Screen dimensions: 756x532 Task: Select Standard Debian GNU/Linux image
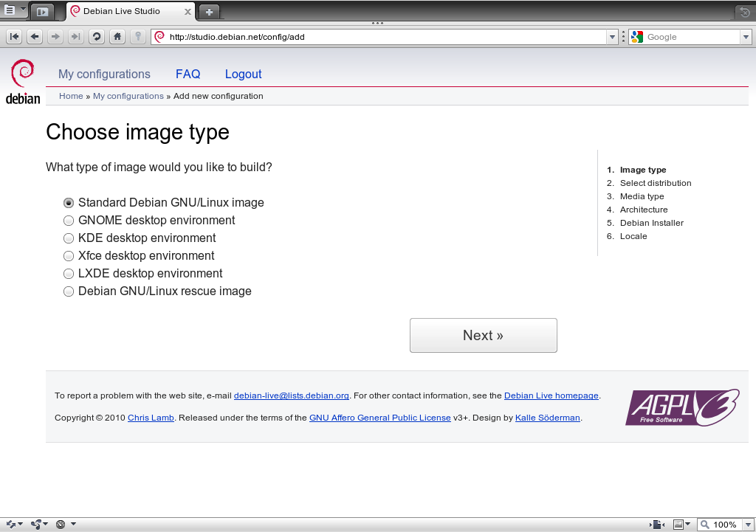point(69,203)
